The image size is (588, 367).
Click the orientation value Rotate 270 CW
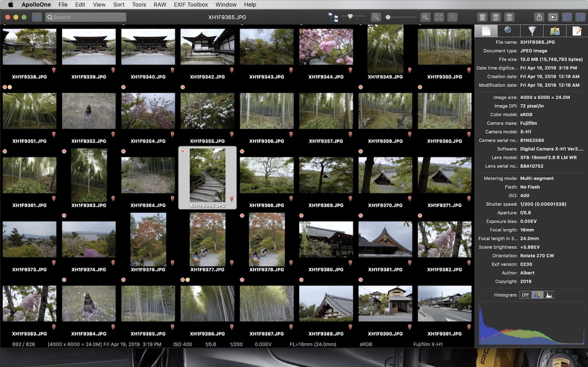tap(537, 256)
